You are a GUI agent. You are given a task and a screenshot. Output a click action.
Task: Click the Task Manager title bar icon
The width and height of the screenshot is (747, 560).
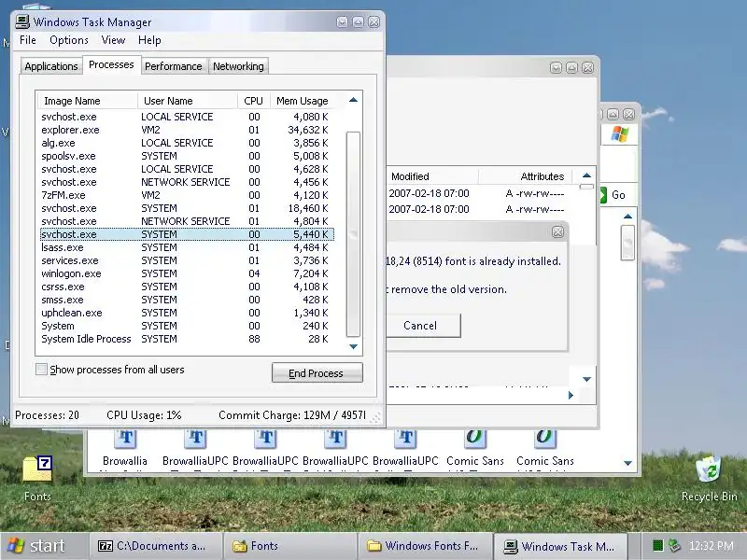click(x=22, y=21)
